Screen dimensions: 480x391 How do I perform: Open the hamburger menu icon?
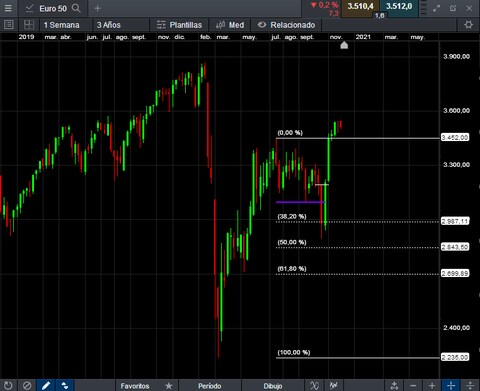pos(8,8)
